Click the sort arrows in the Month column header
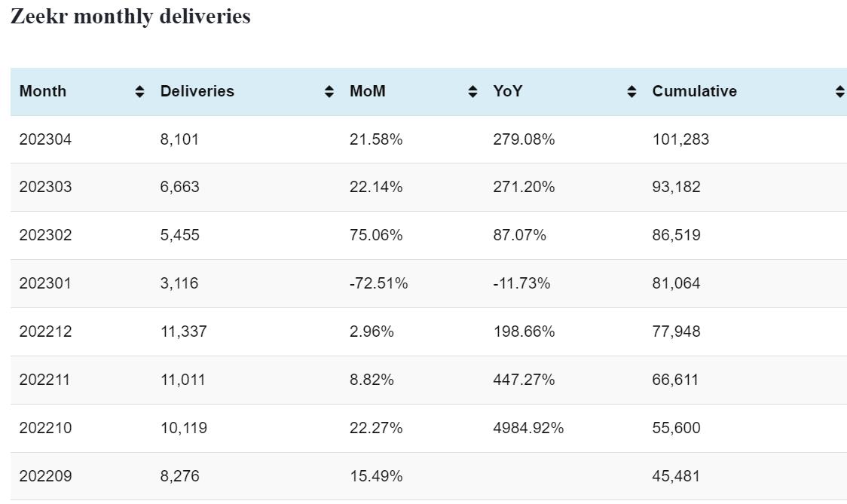Image resolution: width=847 pixels, height=504 pixels. pos(139,92)
